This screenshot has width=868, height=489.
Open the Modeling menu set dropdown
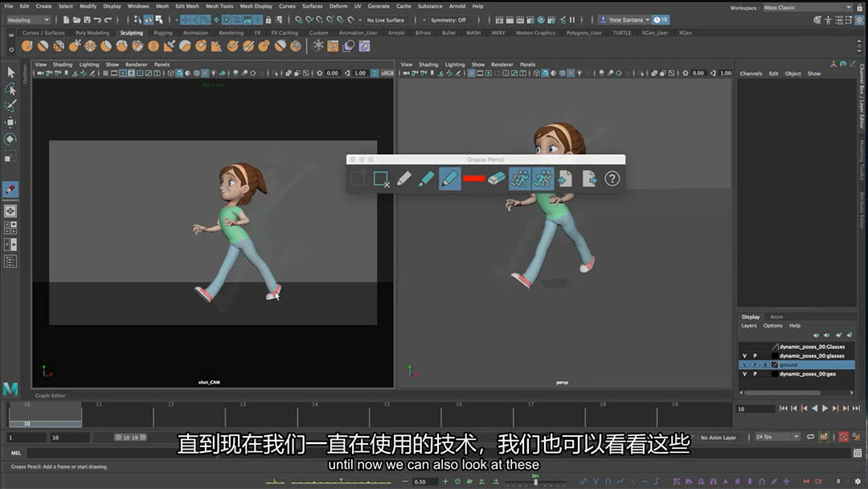(x=28, y=20)
